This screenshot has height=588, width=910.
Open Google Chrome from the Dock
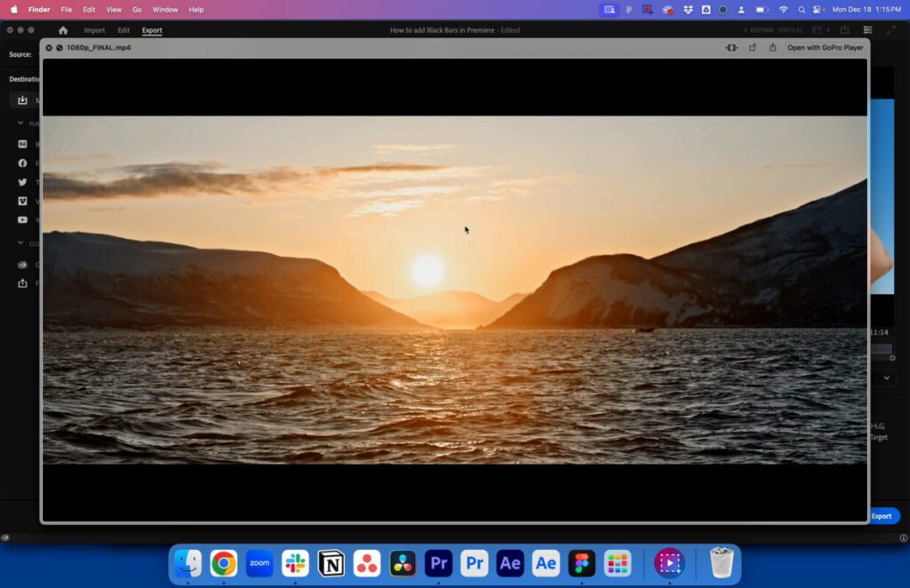pyautogui.click(x=223, y=563)
